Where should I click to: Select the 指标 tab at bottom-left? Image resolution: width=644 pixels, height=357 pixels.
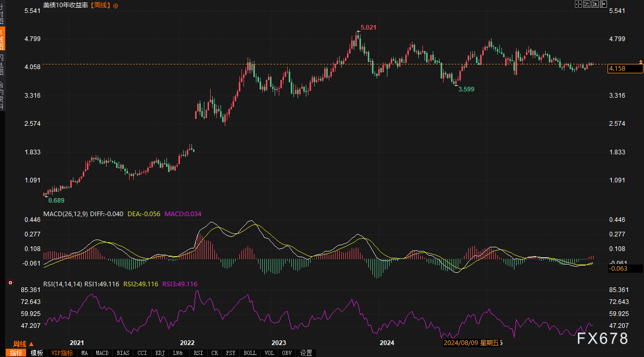(x=16, y=353)
